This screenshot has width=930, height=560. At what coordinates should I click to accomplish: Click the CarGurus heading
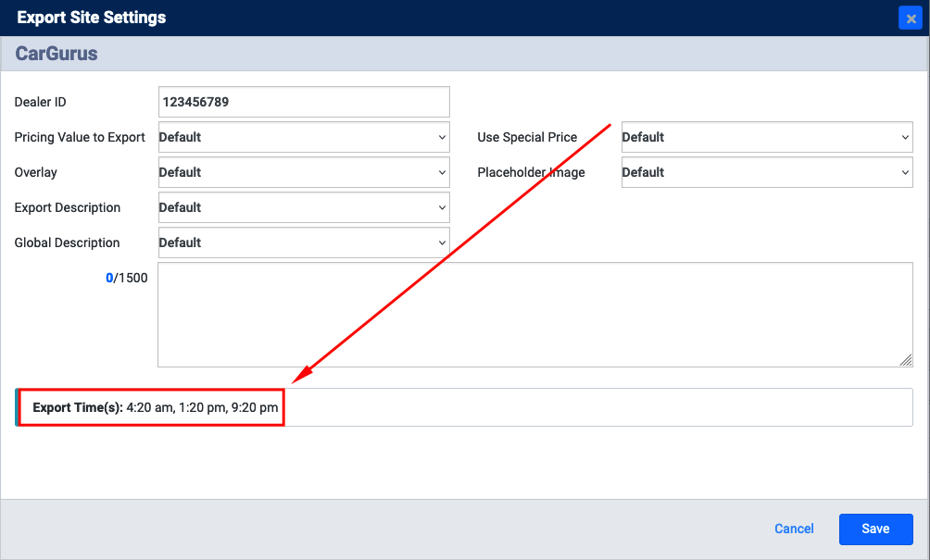coord(57,54)
